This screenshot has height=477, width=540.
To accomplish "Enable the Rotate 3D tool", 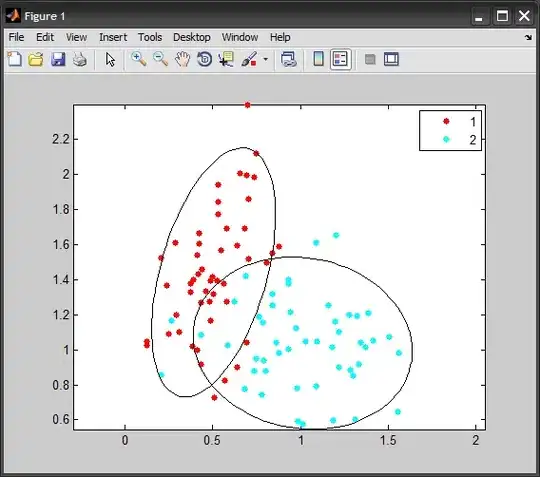I will 205,59.
